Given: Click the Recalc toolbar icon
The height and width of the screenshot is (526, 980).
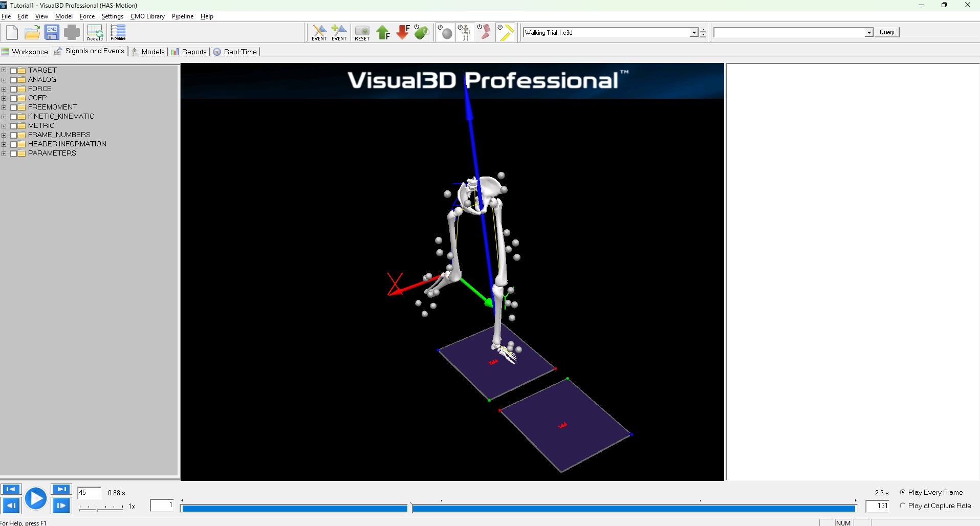Looking at the screenshot, I should tap(95, 32).
